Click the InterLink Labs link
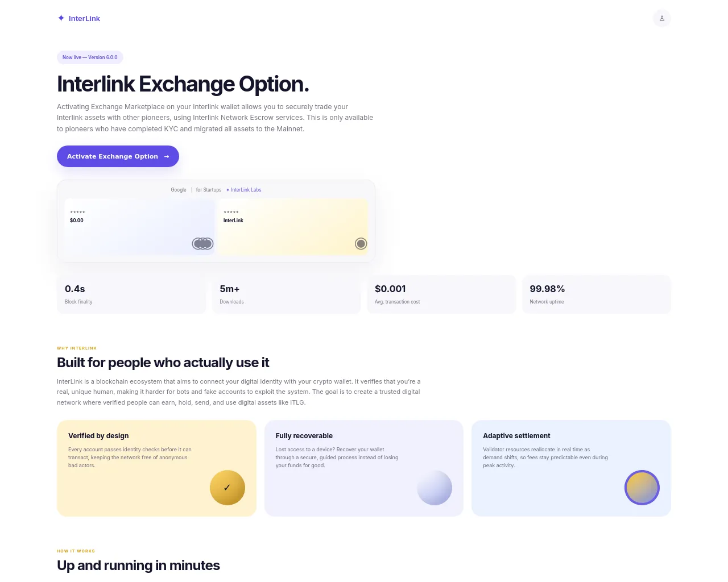Image resolution: width=728 pixels, height=582 pixels. [x=243, y=190]
